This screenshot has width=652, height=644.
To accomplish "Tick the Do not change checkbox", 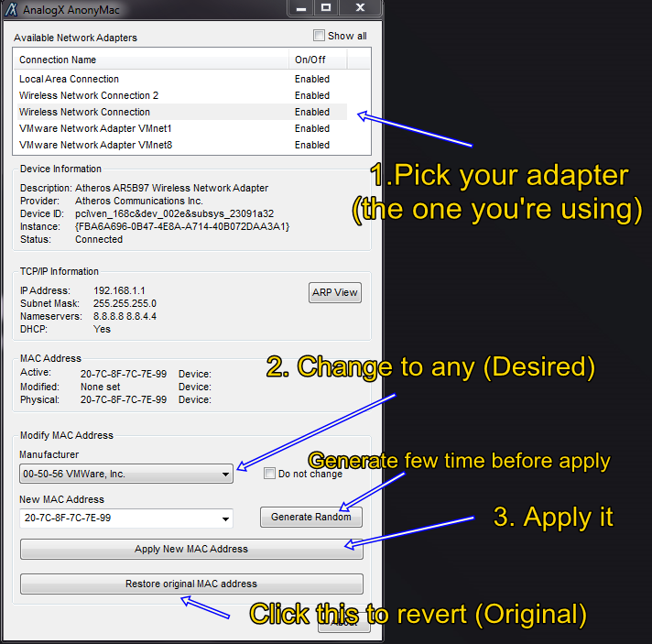I will [x=269, y=473].
